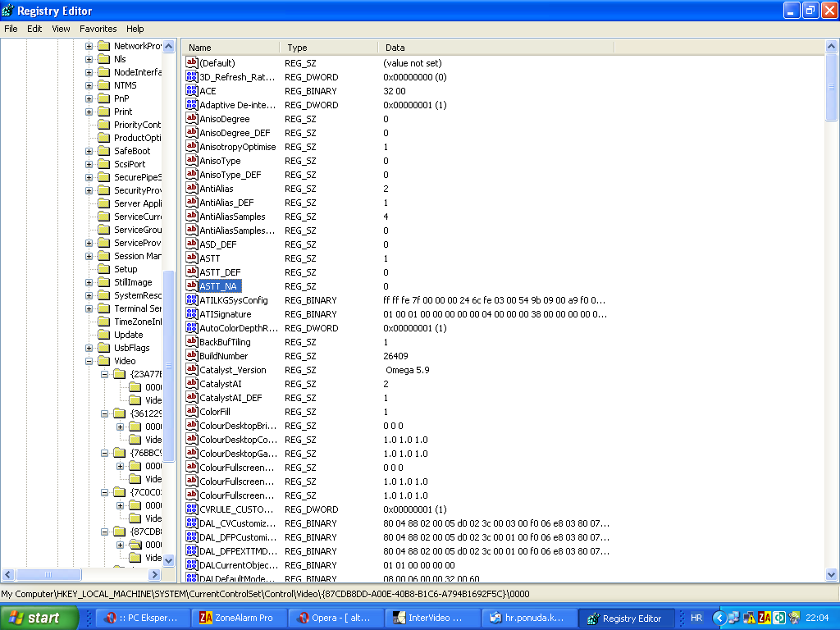
Task: Expand the Print tree node
Action: (89, 112)
